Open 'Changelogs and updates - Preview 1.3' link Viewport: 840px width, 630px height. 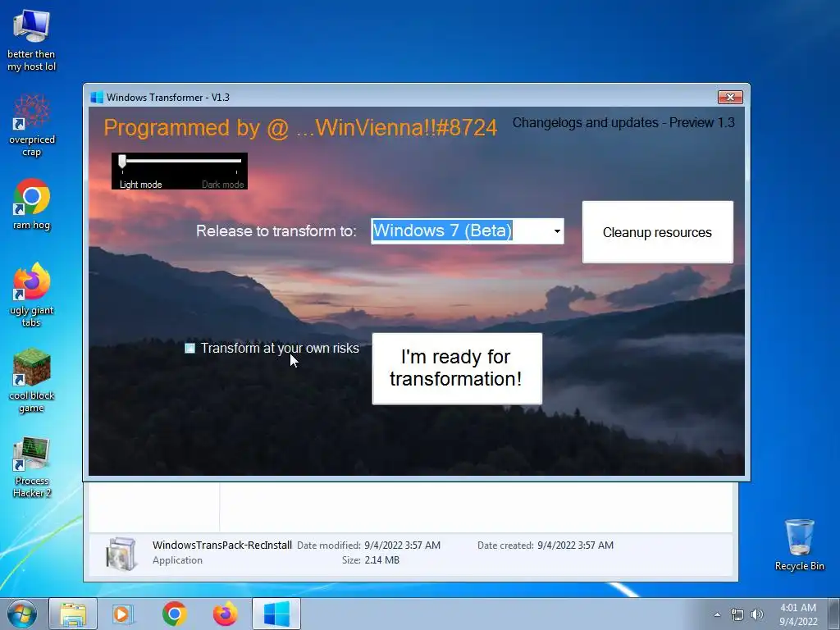[x=623, y=123]
